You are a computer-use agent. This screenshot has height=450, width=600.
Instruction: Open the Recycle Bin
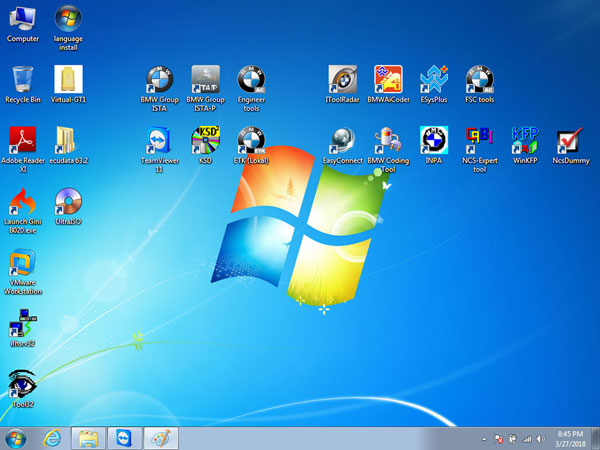pos(22,80)
